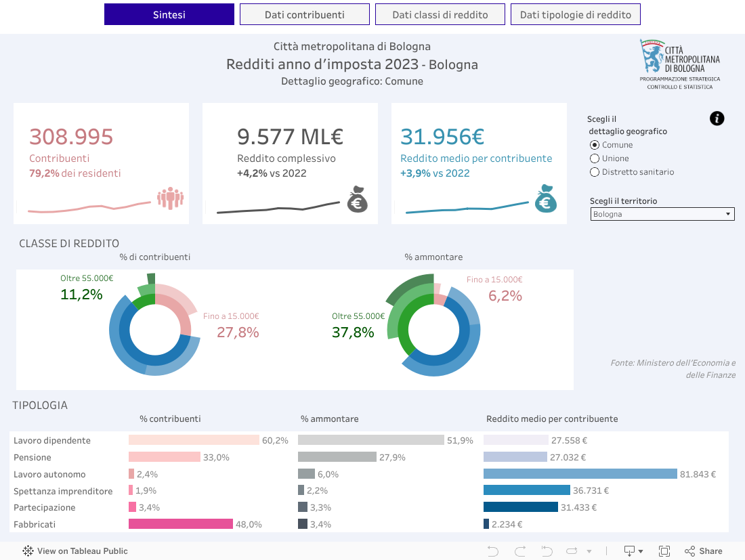Click the Revert icon in bottom toolbar
The width and height of the screenshot is (745, 560).
point(547,551)
